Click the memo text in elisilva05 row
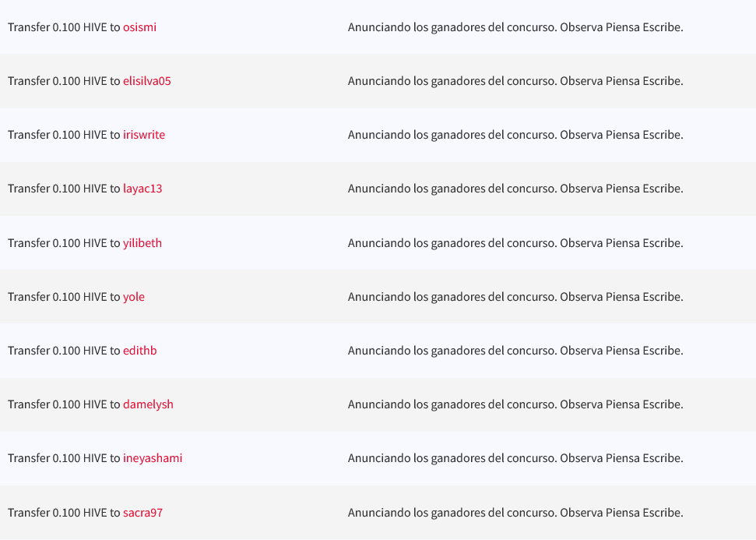 pyautogui.click(x=515, y=81)
